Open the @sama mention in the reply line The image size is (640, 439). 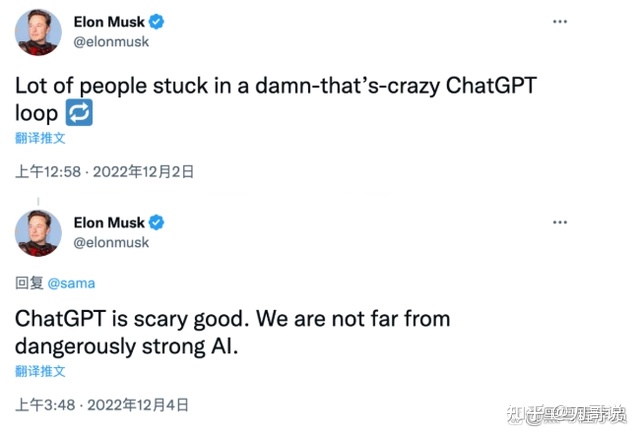71,283
